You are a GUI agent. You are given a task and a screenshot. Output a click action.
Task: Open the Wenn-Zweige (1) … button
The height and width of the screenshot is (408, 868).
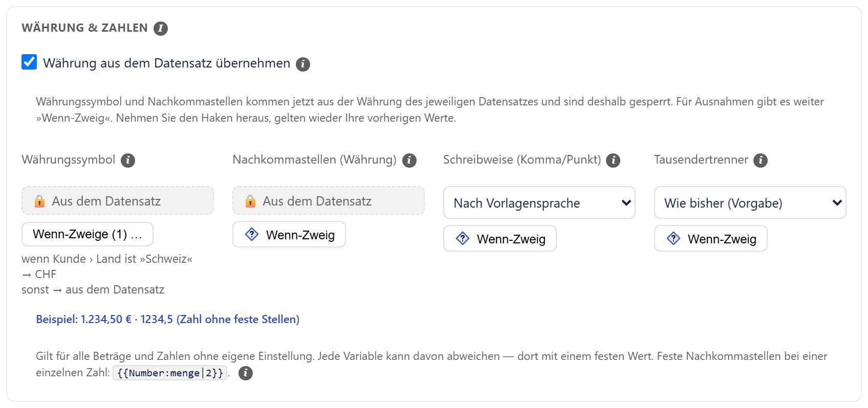pos(88,234)
